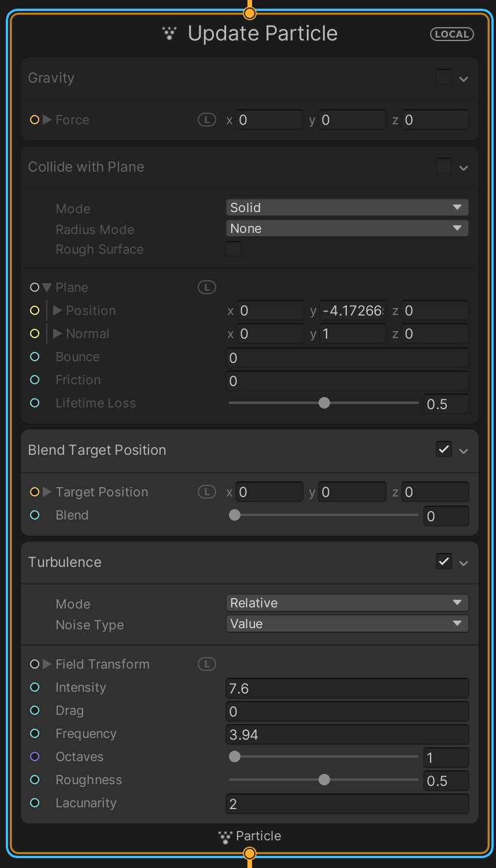Open the Collide with Plane Mode dropdown
This screenshot has width=496, height=868.
[347, 207]
